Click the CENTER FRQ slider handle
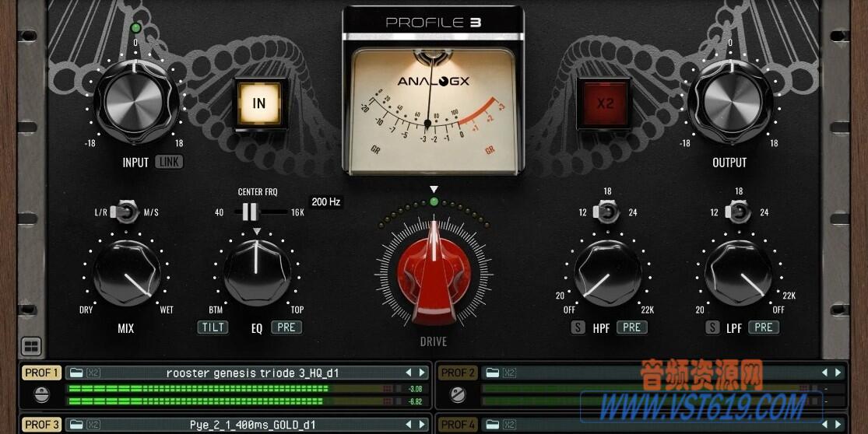 coord(250,212)
